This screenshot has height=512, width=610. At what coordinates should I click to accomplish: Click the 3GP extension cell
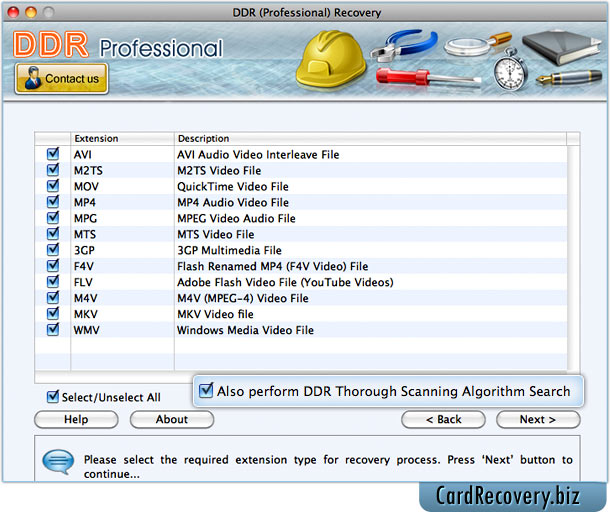point(122,250)
